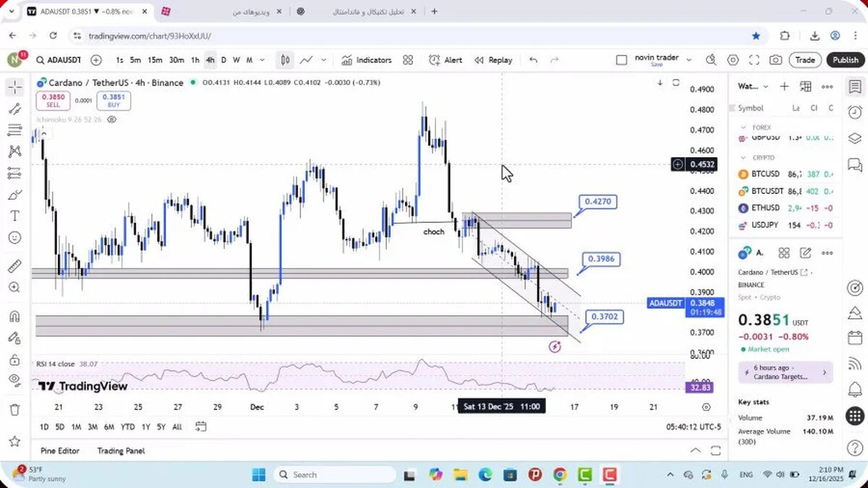Open the Trading Panel tab
Image resolution: width=868 pixels, height=488 pixels.
pos(121,450)
